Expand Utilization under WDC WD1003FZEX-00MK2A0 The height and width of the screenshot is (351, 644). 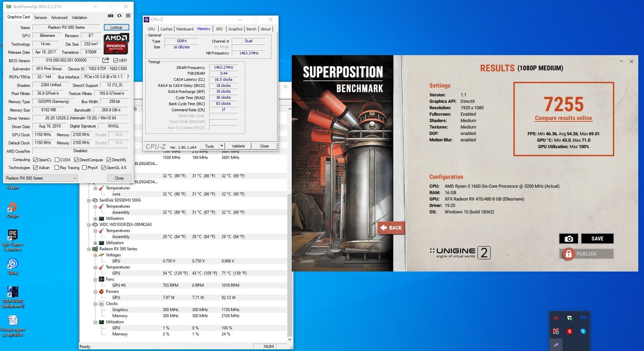pyautogui.click(x=96, y=243)
